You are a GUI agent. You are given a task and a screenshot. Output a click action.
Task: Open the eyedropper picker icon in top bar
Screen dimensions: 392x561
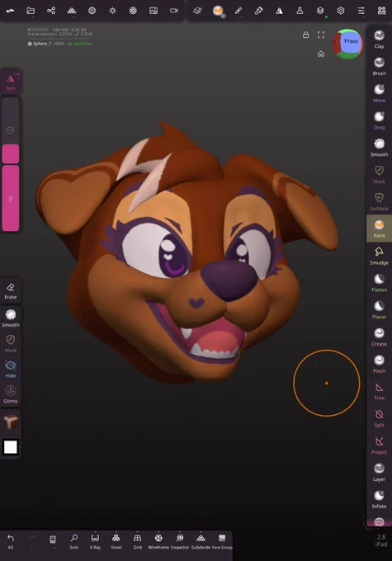click(258, 11)
